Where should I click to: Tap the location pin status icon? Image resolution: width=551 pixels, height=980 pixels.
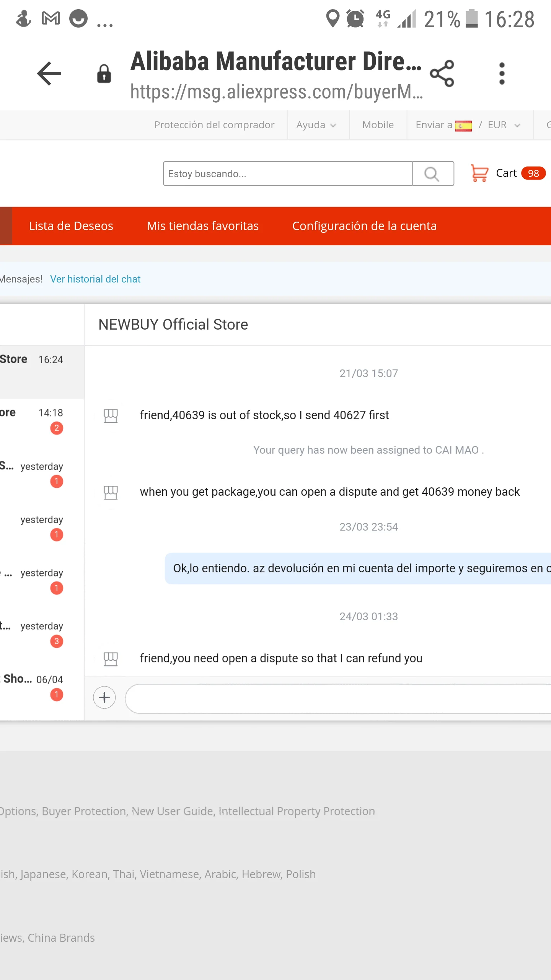pos(333,18)
